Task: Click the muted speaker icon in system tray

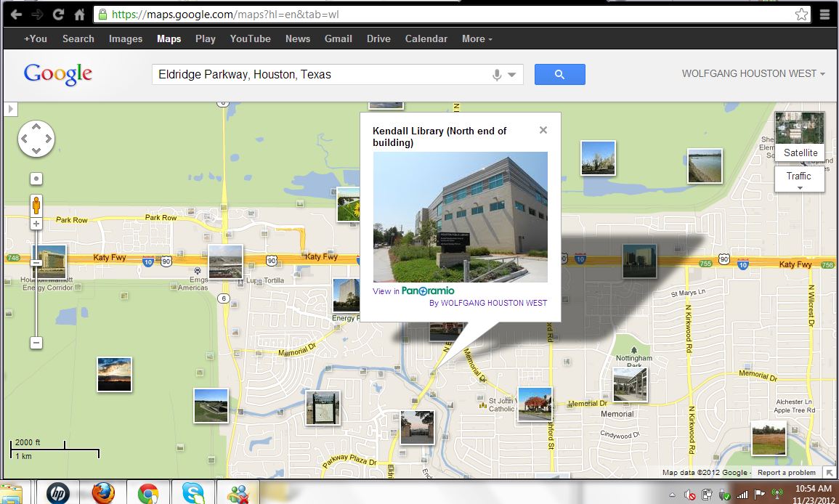Action: (x=689, y=495)
